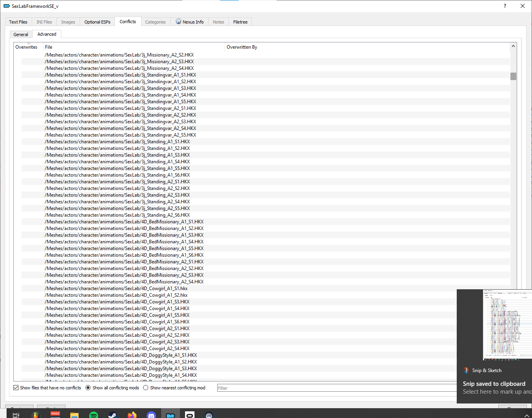Click the Mod Organizer icon in title bar
The image size is (532, 418).
[x=7, y=6]
